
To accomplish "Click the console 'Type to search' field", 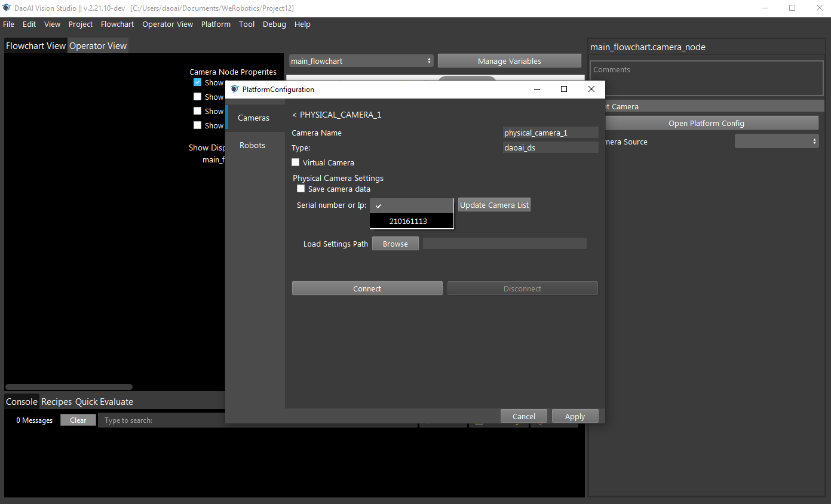I will (257, 420).
